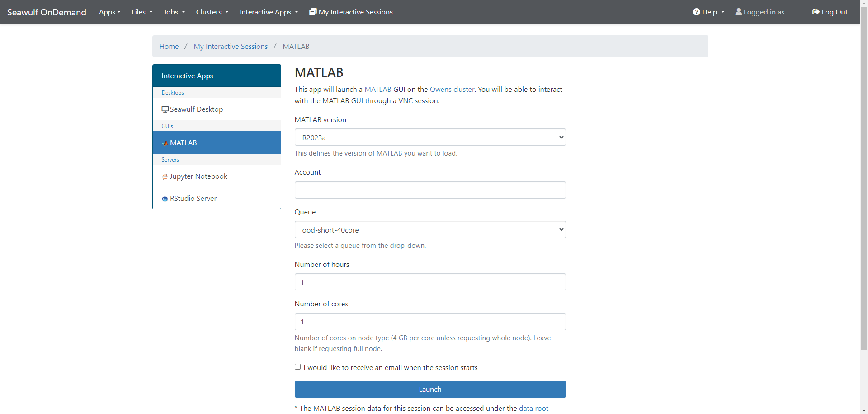
Task: Open the MATLAB version dropdown
Action: [430, 137]
